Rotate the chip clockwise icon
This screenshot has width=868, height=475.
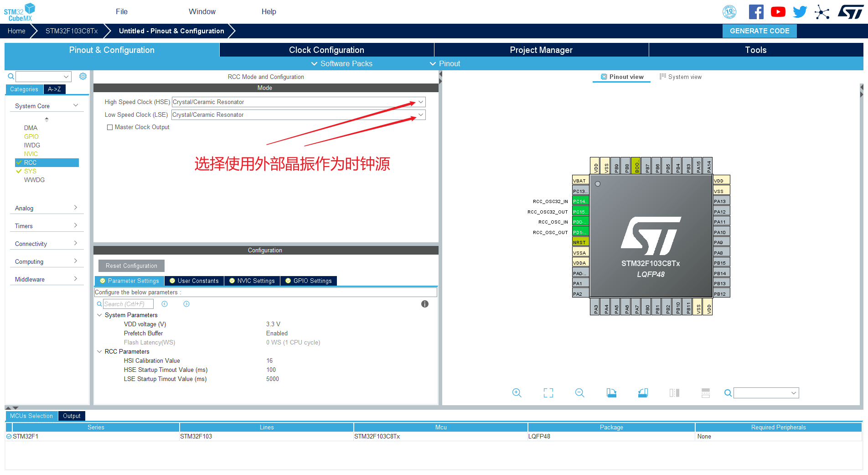tap(611, 393)
